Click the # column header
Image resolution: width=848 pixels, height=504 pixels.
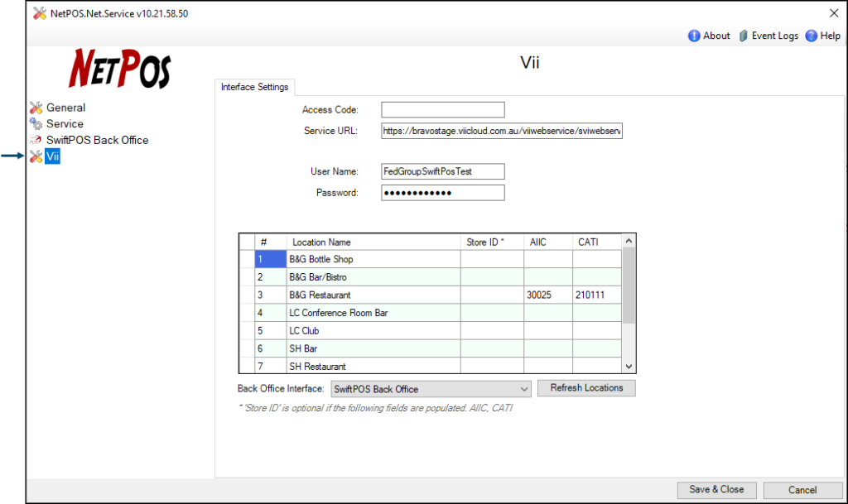271,242
